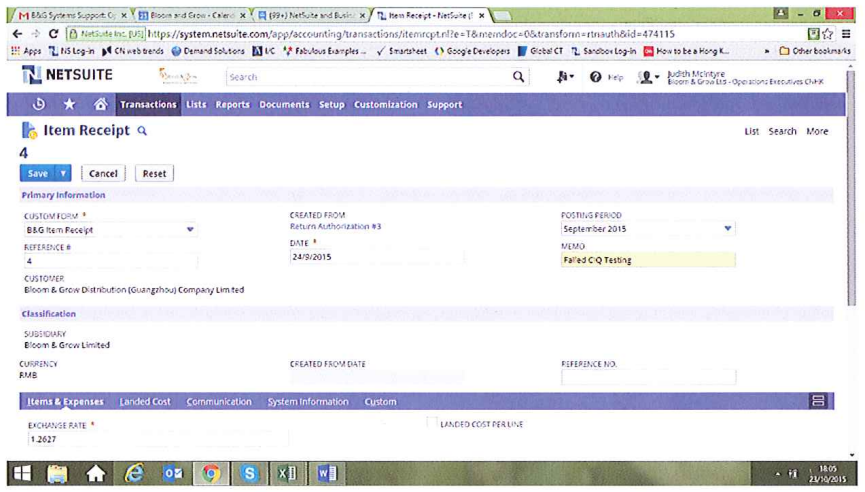The image size is (865, 492).
Task: Switch to the B&G Systems Support Gmail tab
Action: pos(71,15)
